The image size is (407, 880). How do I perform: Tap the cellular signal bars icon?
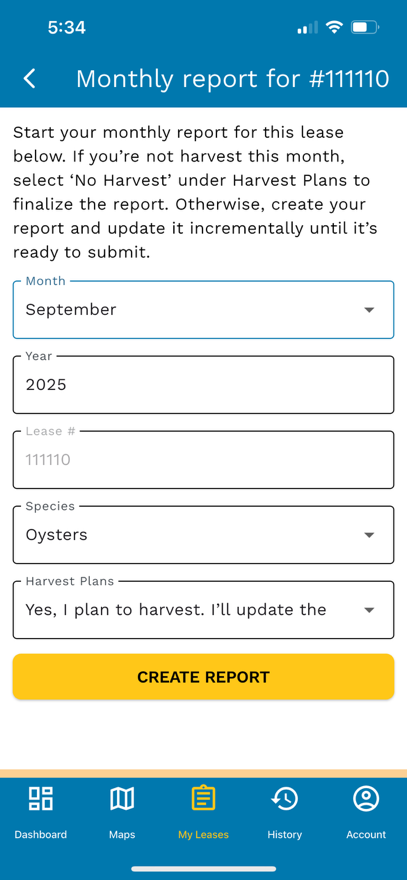(x=308, y=28)
